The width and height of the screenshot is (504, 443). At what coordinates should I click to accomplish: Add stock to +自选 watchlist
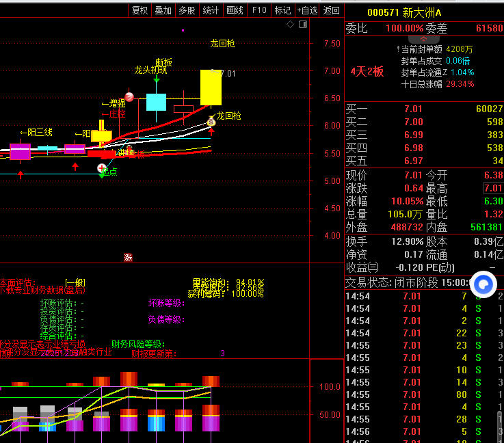click(x=308, y=10)
